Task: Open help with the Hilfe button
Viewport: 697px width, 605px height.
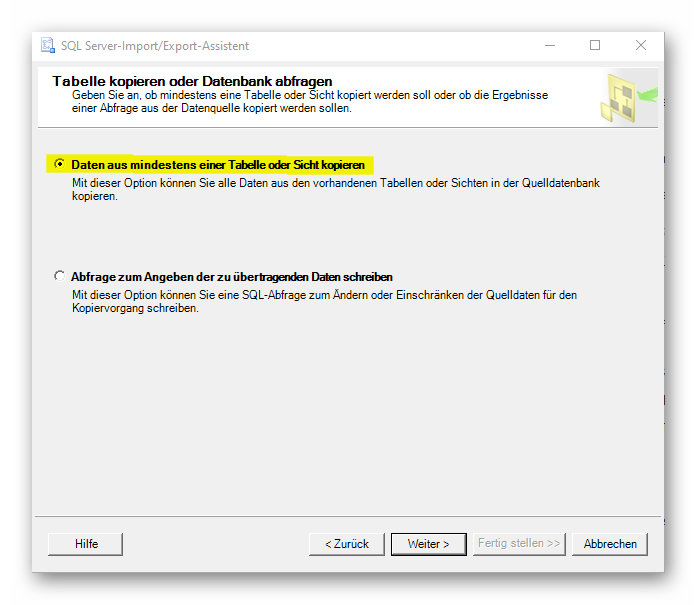Action: pos(86,544)
